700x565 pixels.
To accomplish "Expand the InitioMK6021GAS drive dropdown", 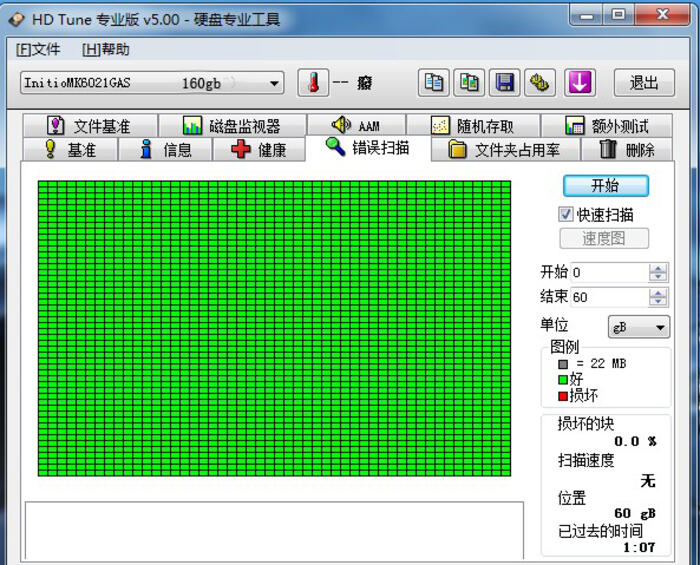I will pos(275,83).
